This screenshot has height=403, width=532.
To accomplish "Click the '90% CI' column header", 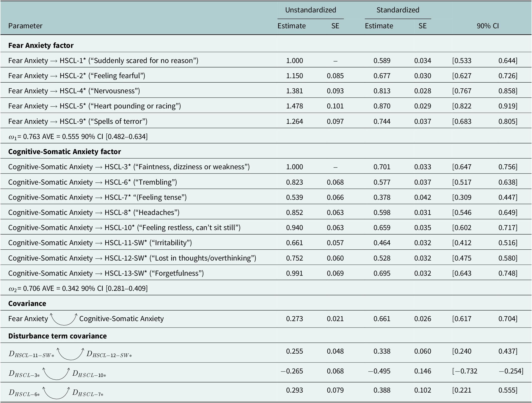I will click(x=488, y=26).
